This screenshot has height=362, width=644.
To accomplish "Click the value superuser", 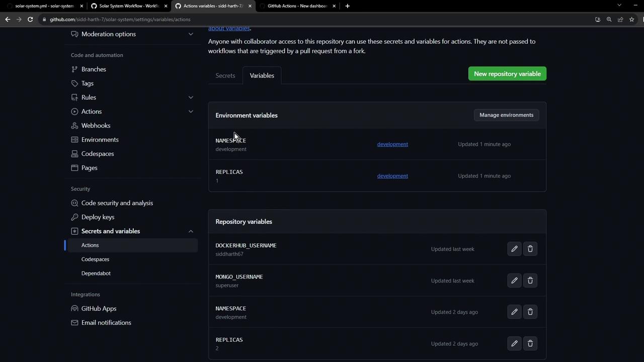I will [227, 286].
